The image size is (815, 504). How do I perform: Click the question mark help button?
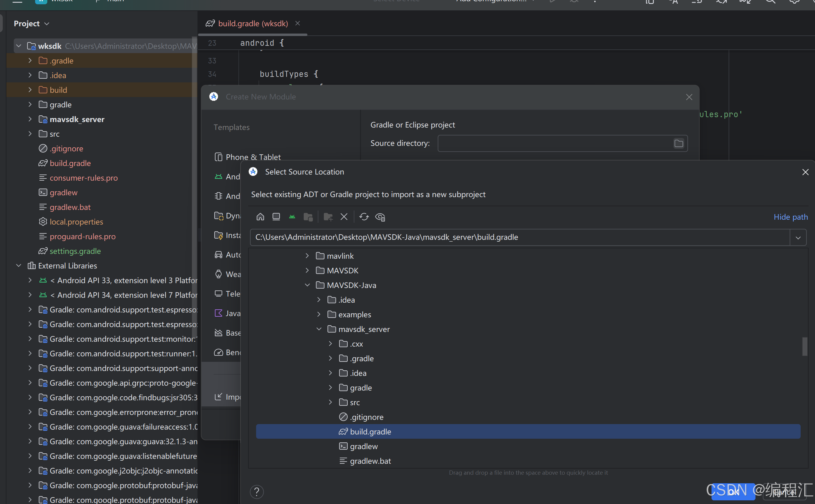pos(256,492)
